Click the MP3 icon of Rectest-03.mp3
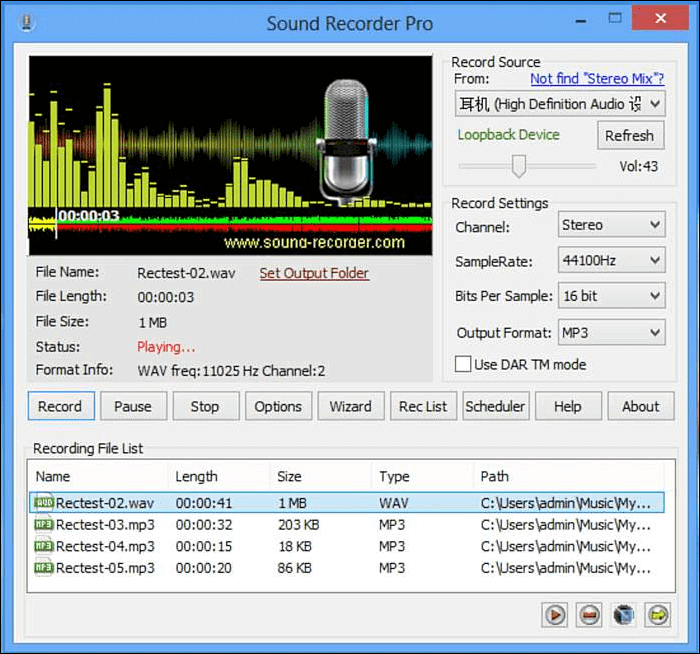The image size is (700, 654). 44,525
